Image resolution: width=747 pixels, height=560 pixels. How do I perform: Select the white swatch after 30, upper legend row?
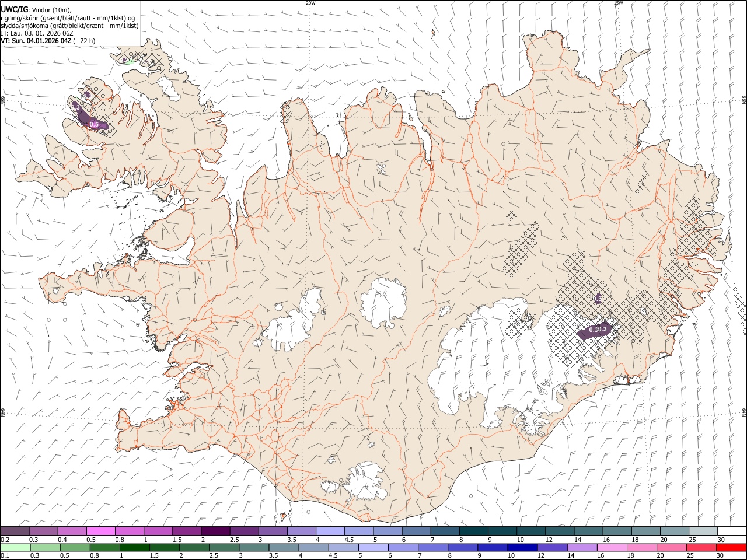[732, 531]
